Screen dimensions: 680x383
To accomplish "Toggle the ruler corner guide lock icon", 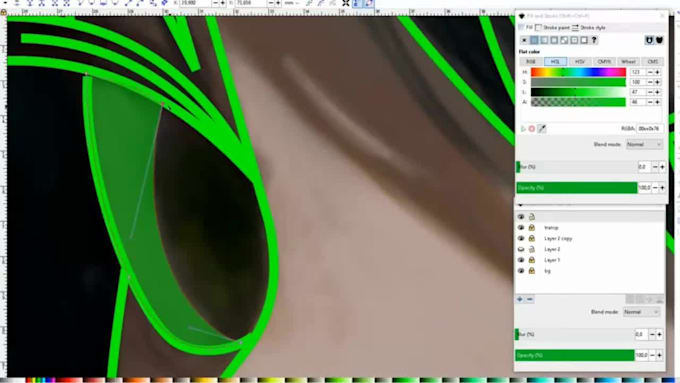I will (x=3, y=12).
